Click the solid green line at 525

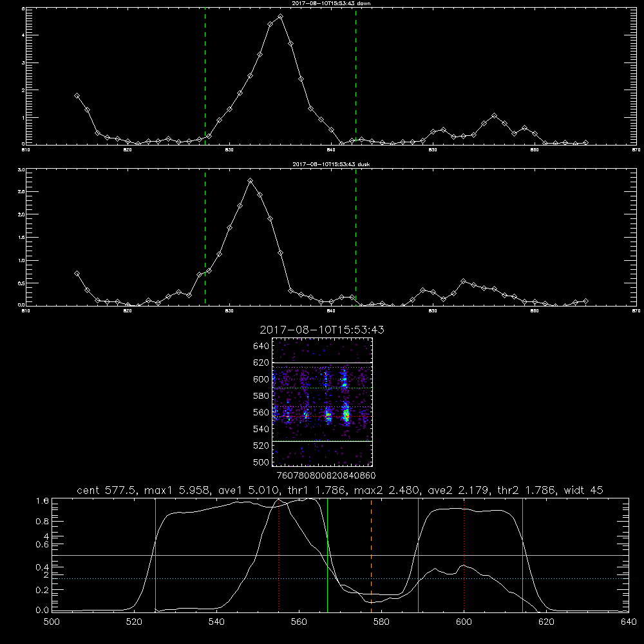[155, 554]
